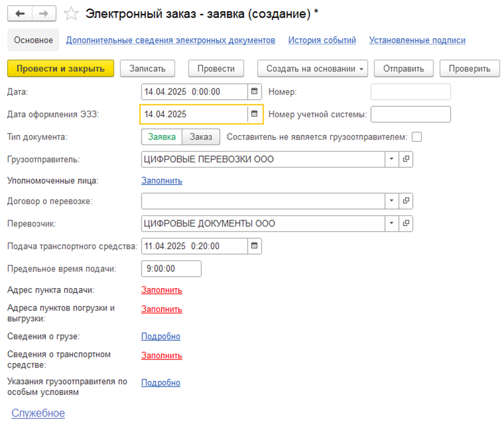This screenshot has height=430, width=504.
Task: Click the back arrow navigation button
Action: tap(20, 14)
